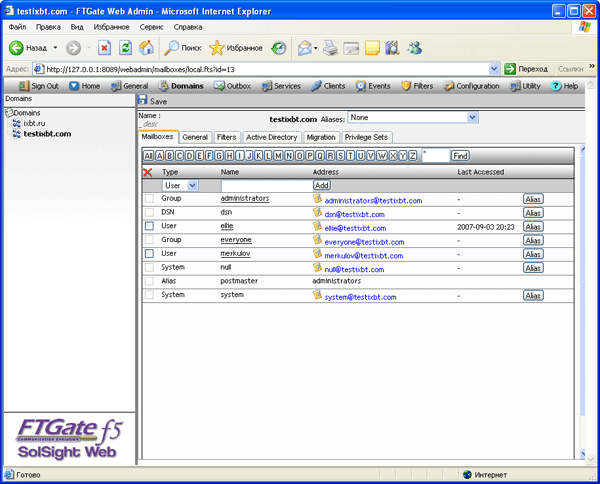Click the Mail envelope icon in browser toolbar
600x484 pixels.
[305, 48]
